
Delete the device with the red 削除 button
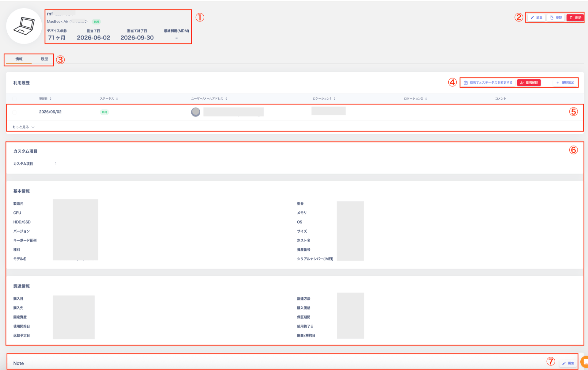[x=575, y=18]
